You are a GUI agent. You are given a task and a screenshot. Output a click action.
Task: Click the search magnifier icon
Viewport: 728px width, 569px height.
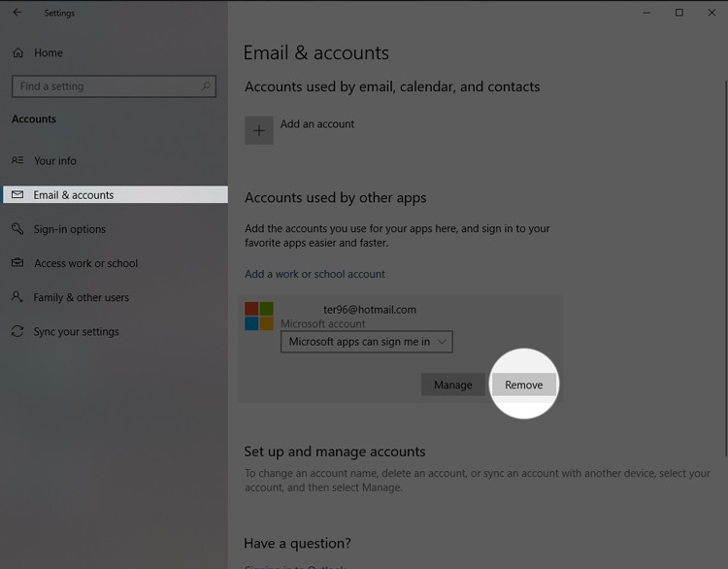206,85
